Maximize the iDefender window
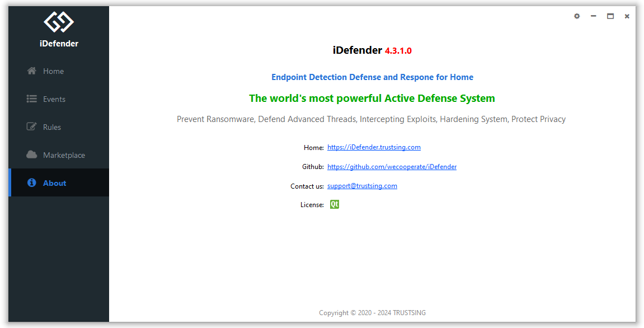 point(610,16)
